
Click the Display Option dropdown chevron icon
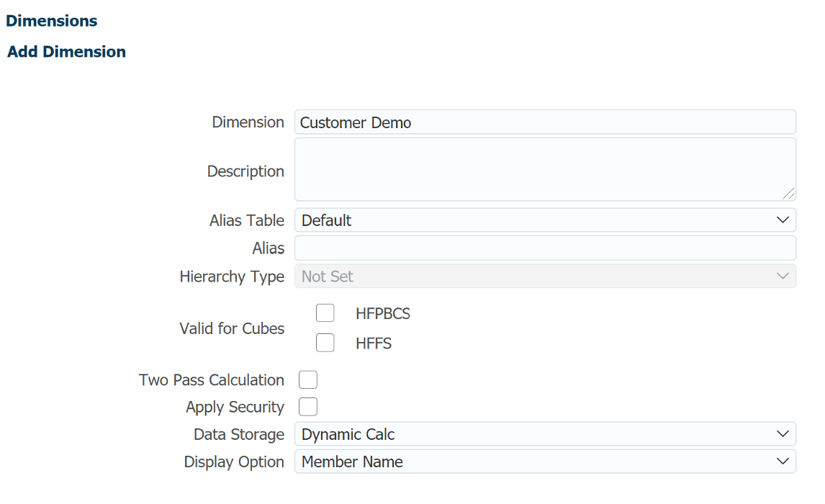[783, 462]
